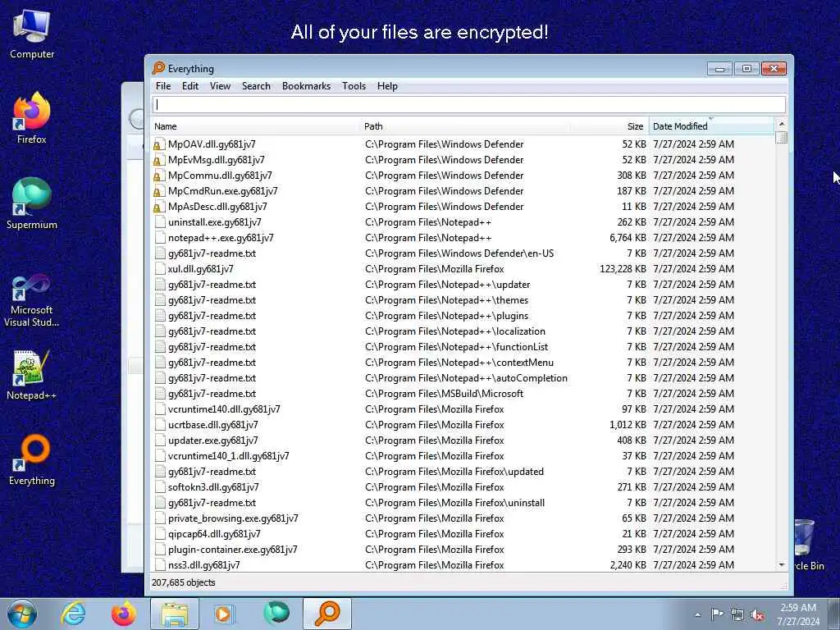840x630 pixels.
Task: Open the Help menu
Action: pos(387,86)
